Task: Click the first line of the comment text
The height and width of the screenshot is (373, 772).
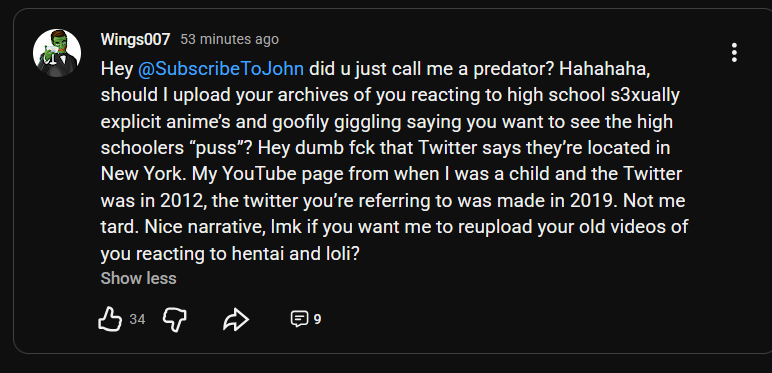Action: pos(376,69)
